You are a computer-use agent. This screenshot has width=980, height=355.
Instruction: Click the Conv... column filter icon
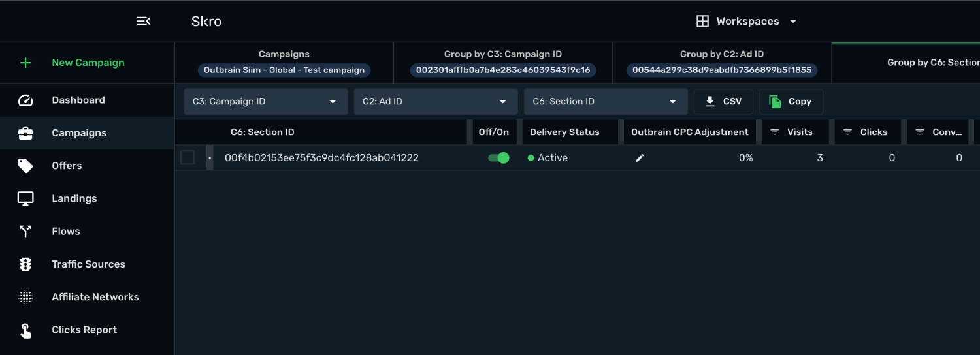click(x=920, y=132)
